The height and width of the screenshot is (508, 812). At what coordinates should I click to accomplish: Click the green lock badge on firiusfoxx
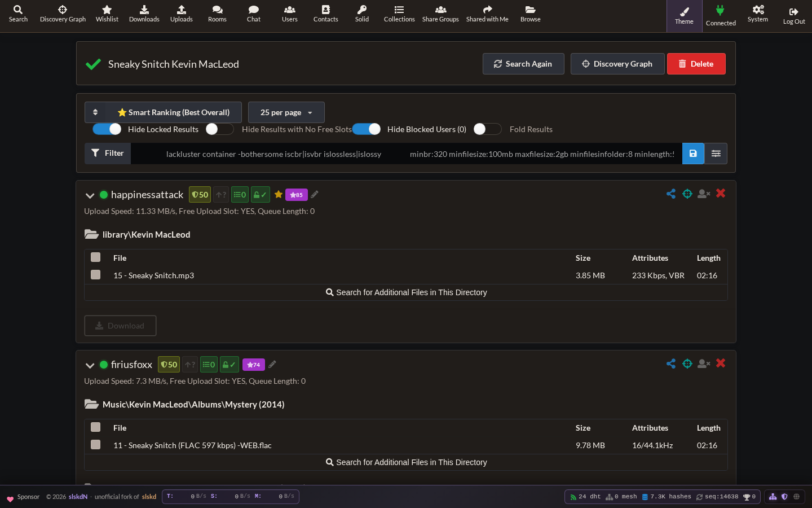tap(230, 365)
